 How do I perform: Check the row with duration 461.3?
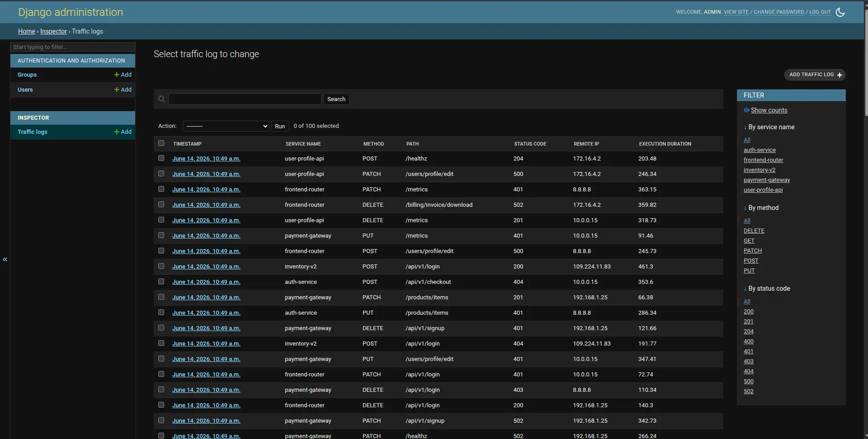point(161,266)
